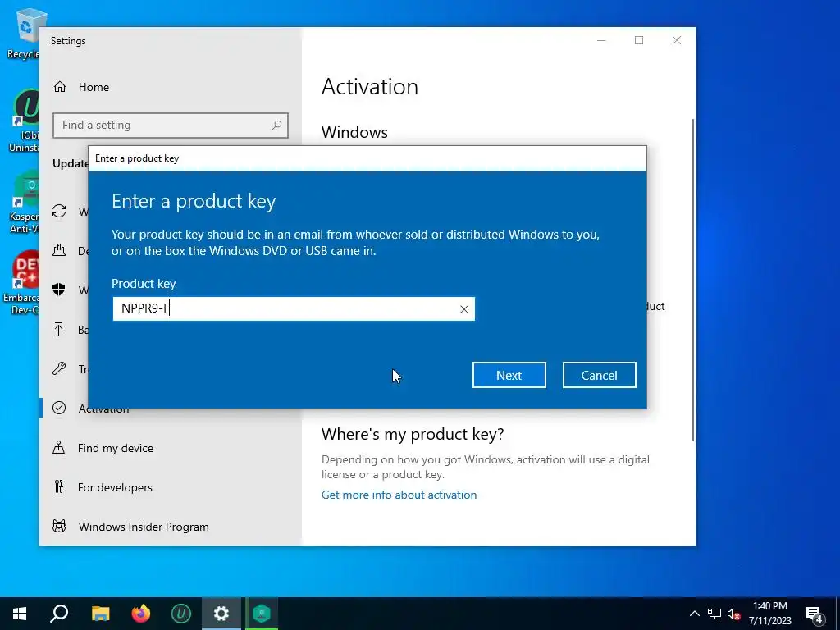Click the Windows Insider cat icon
The width and height of the screenshot is (840, 630).
(59, 526)
